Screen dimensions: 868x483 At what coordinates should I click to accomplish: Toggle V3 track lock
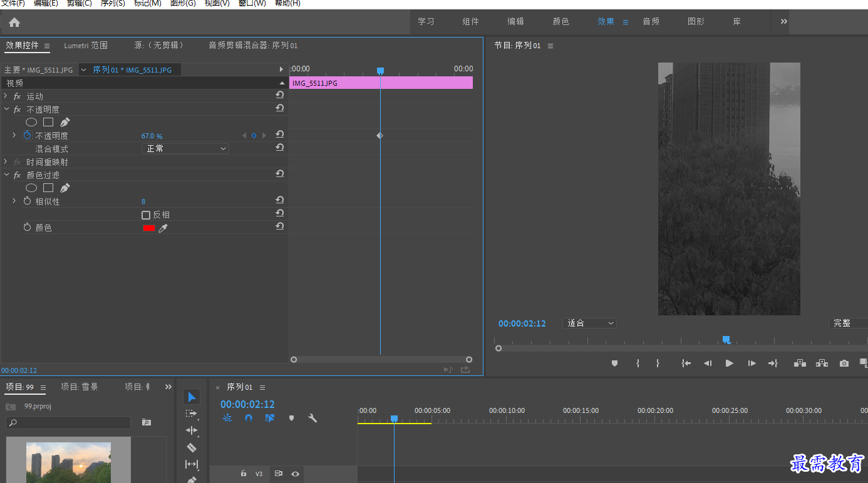tap(244, 474)
